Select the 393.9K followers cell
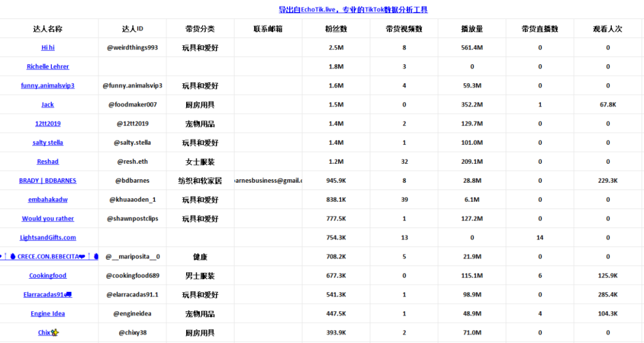Viewport: 644px width, 343px height. tap(336, 333)
